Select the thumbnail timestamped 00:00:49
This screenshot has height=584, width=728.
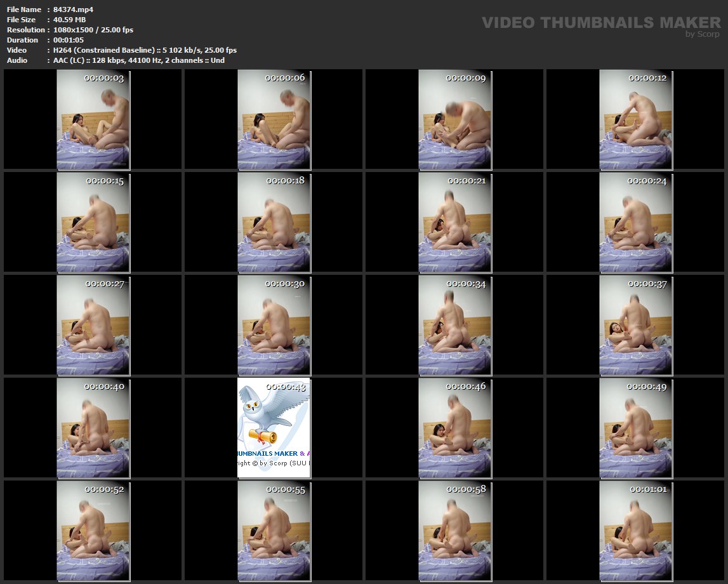click(635, 428)
